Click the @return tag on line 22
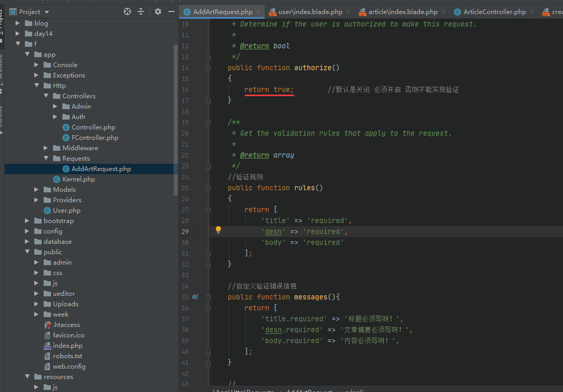The image size is (563, 392). [x=255, y=155]
